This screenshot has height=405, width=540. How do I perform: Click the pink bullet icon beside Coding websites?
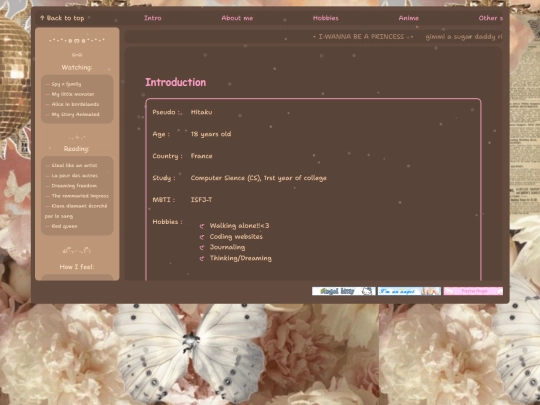tap(202, 237)
